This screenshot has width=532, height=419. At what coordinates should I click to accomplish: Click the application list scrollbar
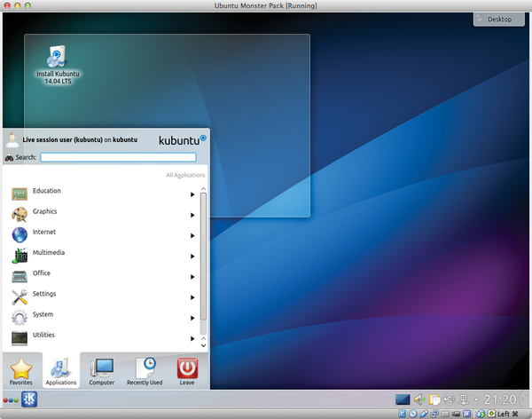point(203,257)
